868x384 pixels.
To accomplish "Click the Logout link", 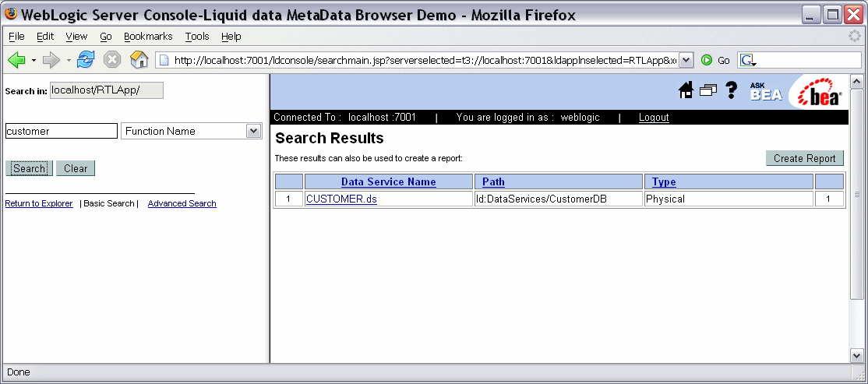I will click(654, 118).
